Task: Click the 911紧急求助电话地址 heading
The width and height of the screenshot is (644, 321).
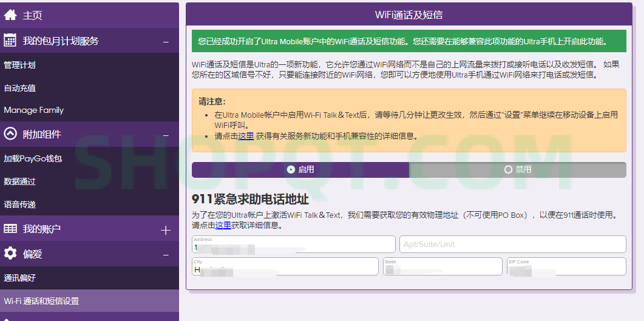Action: [250, 200]
